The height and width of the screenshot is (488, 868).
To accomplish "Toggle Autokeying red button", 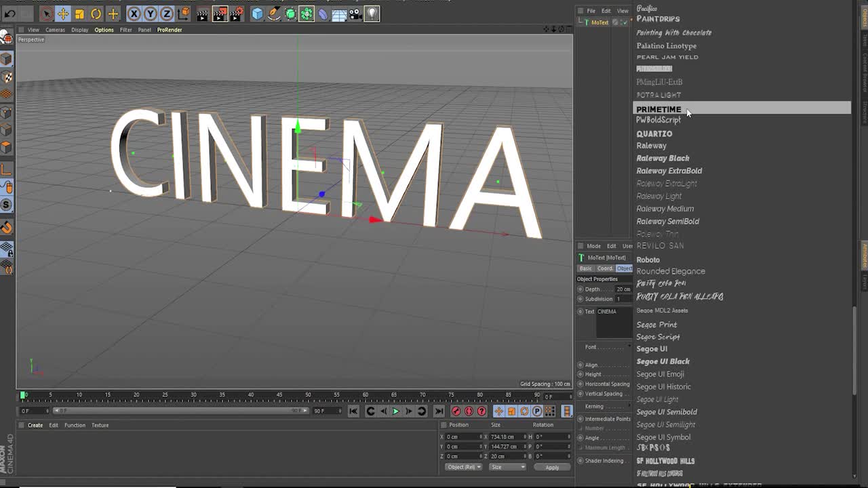I will (x=469, y=411).
